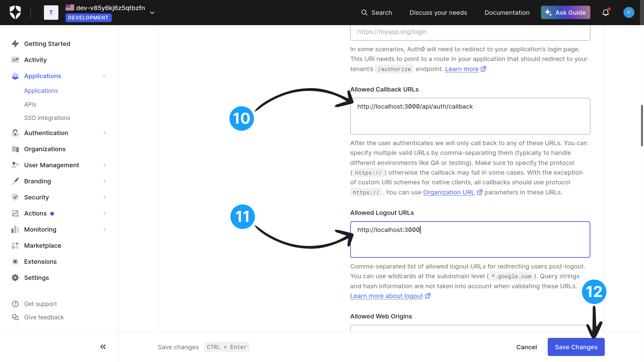
Task: Open SSO Integrations submenu item
Action: (x=47, y=118)
